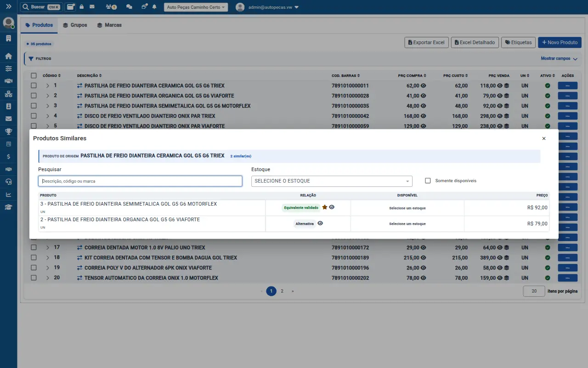Viewport: 588px width, 368px height.
Task: Click the Novo Produto button
Action: pyautogui.click(x=560, y=42)
